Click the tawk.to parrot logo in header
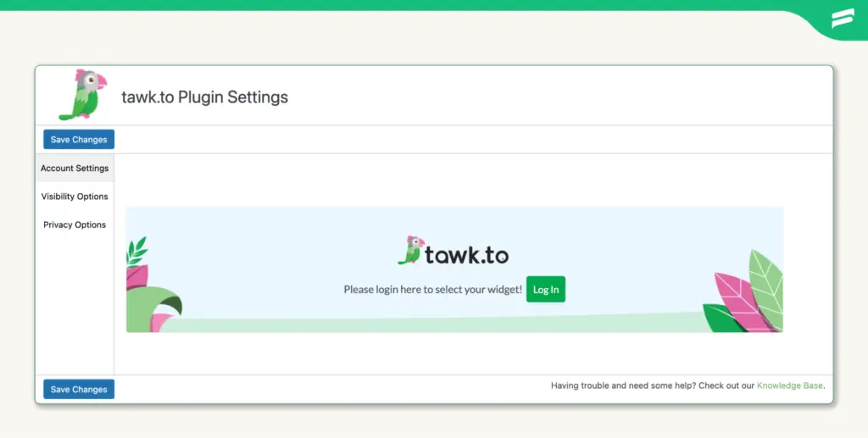868x438 pixels. point(83,95)
